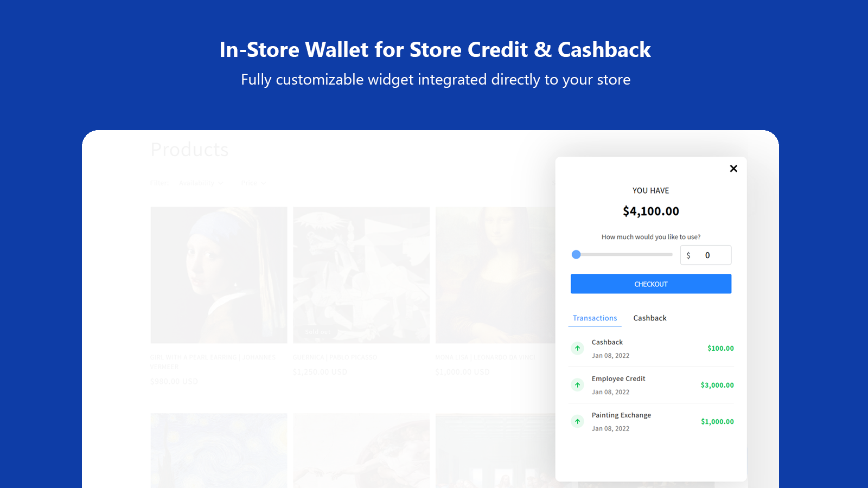Expand the Availability filter dropdown
The image size is (868, 488).
tap(201, 183)
